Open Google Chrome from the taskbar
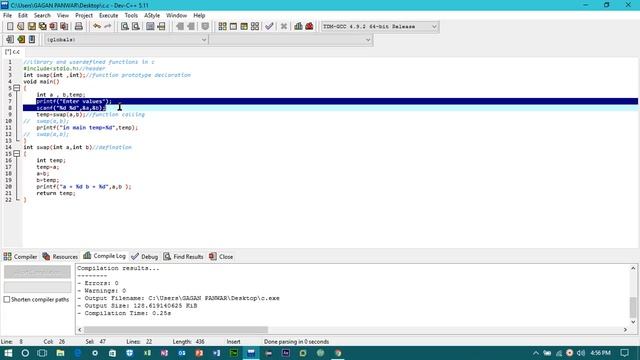This screenshot has width=640, height=360. pyautogui.click(x=338, y=353)
